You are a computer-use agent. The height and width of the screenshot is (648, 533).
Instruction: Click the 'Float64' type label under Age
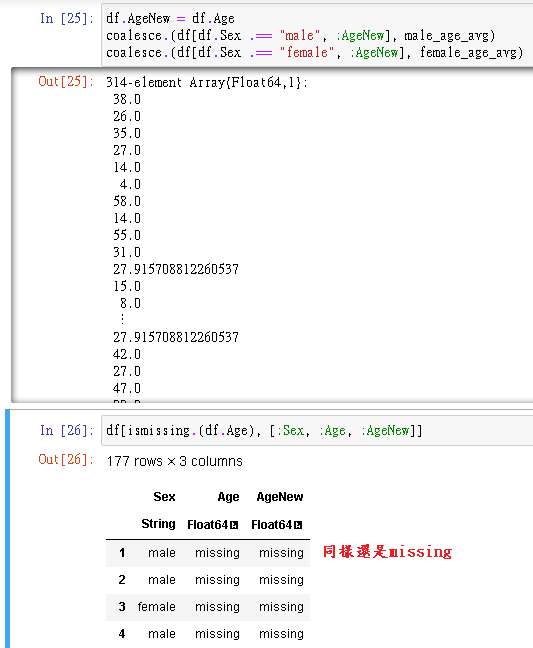208,525
